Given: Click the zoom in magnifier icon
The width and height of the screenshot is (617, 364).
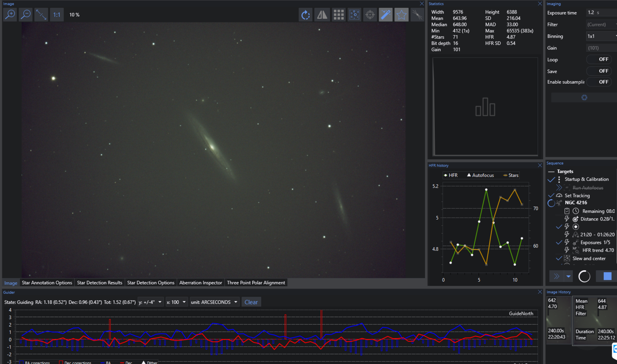Looking at the screenshot, I should point(10,15).
